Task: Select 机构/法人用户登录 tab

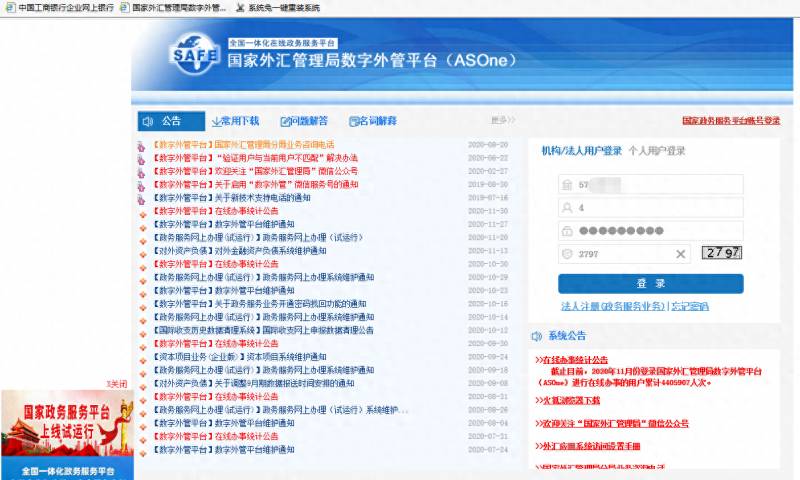Action: (x=582, y=151)
